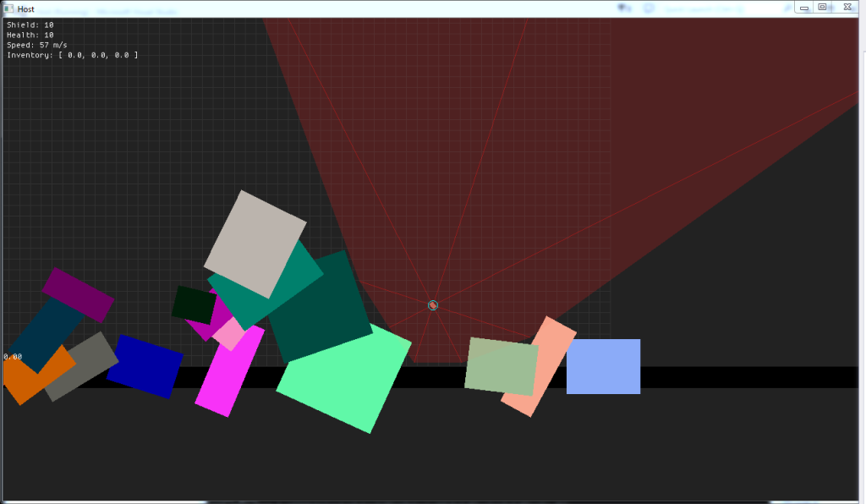Select the purple rectangle block

coord(78,294)
